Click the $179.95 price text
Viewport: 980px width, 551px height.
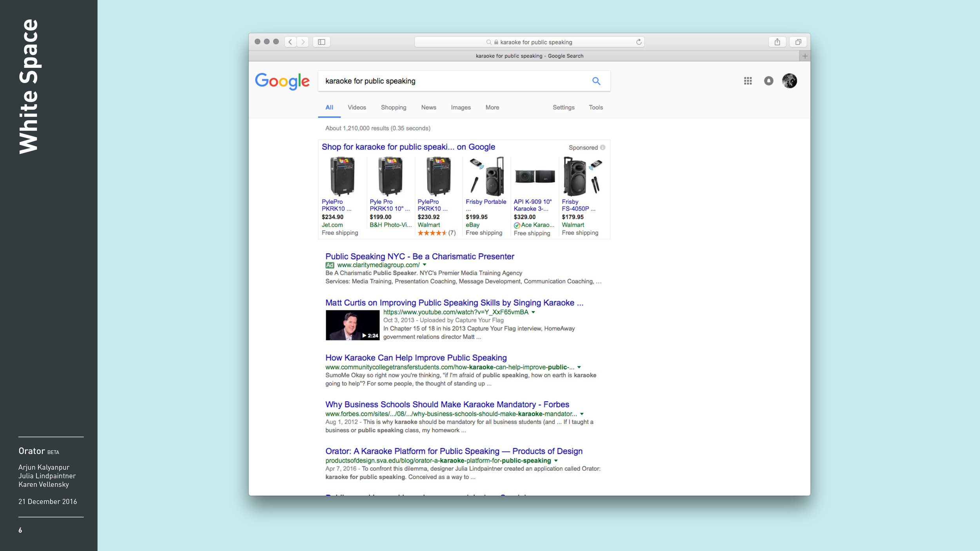point(572,217)
